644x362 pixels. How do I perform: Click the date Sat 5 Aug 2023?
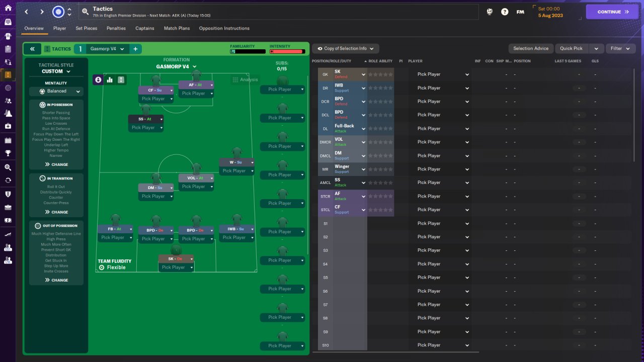[550, 12]
